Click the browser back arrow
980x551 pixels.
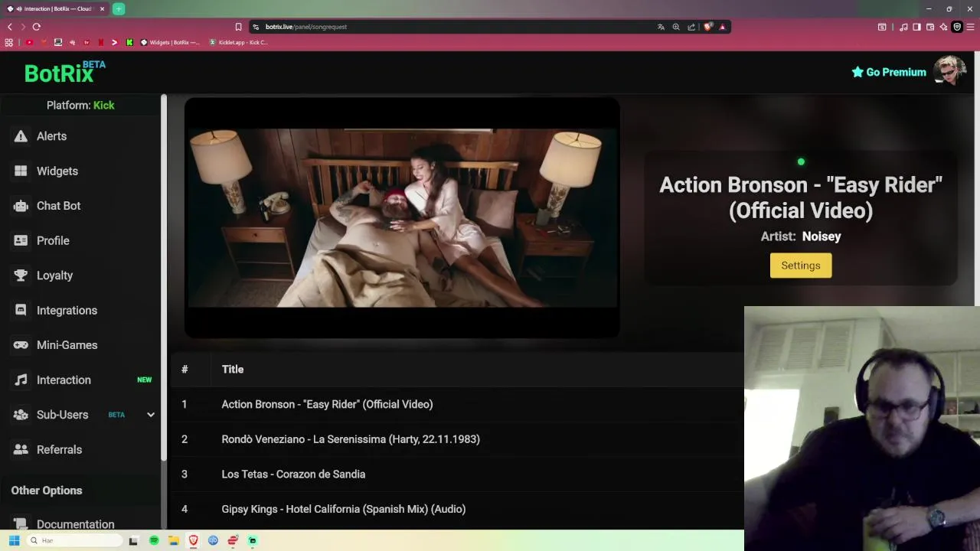[9, 27]
